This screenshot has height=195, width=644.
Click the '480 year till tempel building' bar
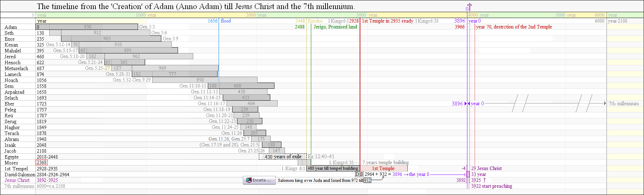[x=333, y=168]
